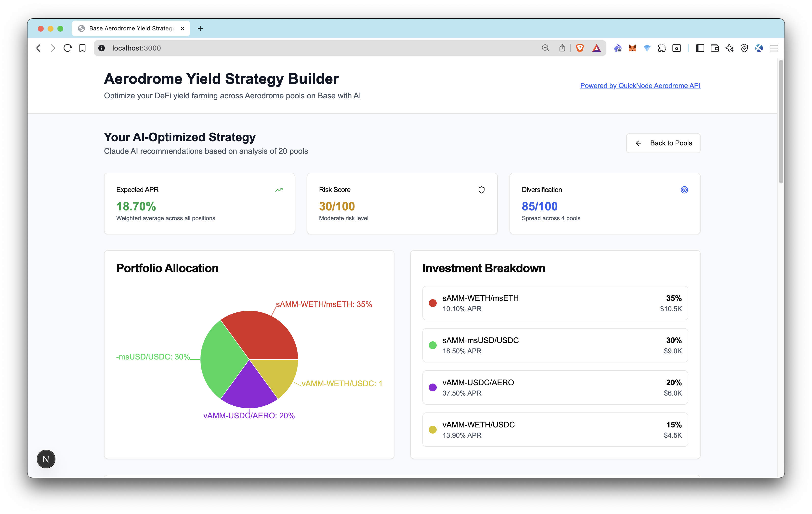Screen dimensions: 812x514
Task: Reload the page
Action: coord(67,48)
